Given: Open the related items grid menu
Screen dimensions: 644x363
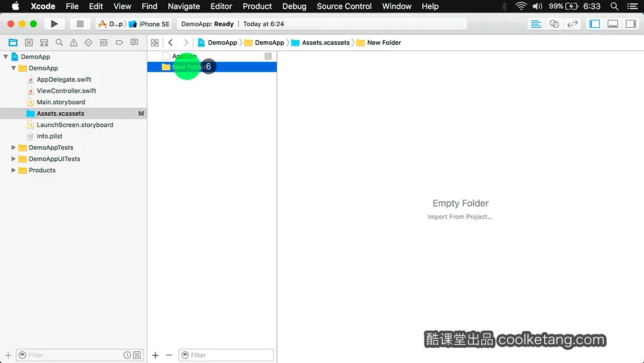Looking at the screenshot, I should coord(155,43).
